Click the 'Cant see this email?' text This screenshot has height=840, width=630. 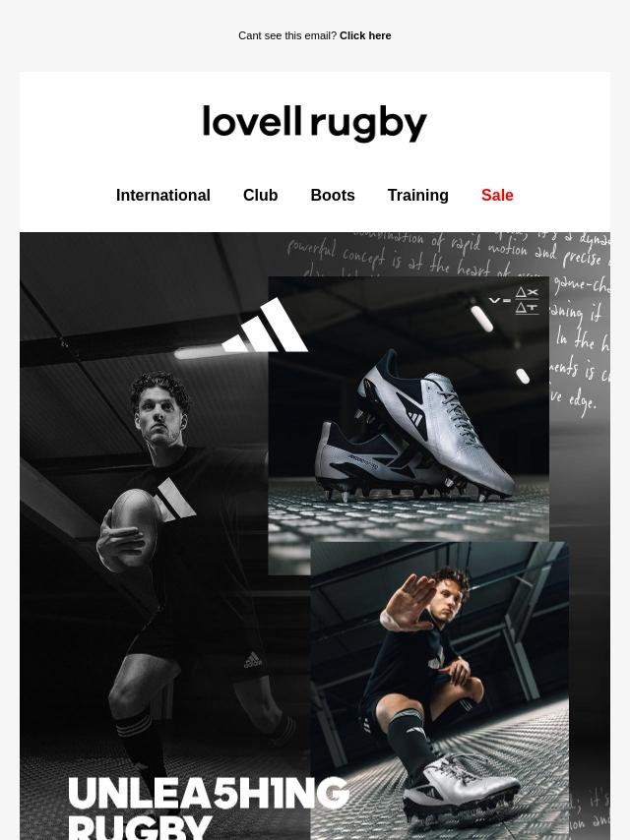coord(287,35)
